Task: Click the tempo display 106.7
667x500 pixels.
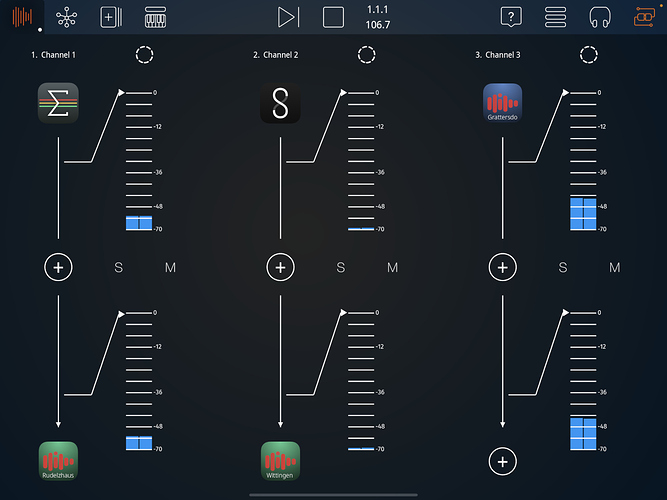Action: (378, 24)
